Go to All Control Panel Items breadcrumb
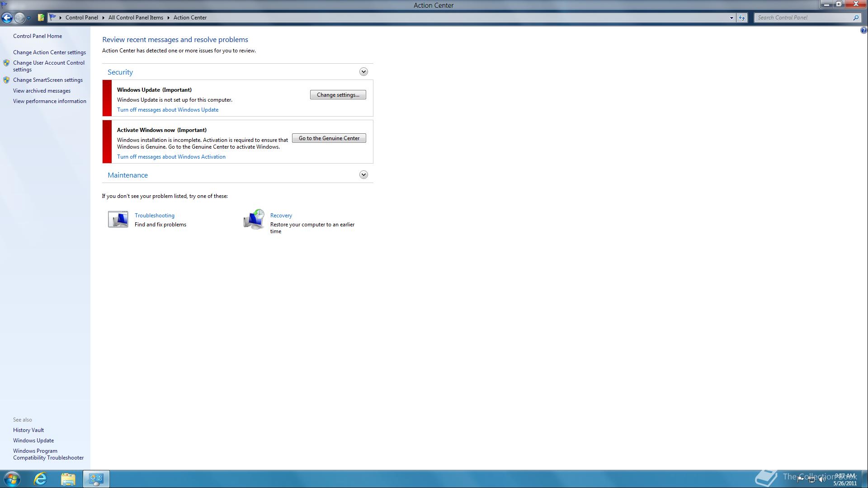The image size is (868, 488). click(136, 17)
